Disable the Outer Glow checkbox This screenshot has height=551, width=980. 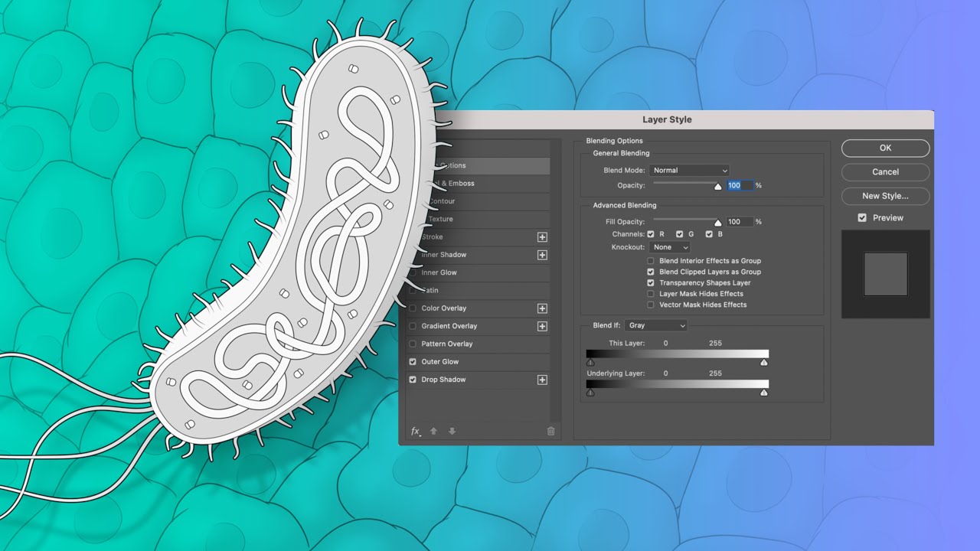pyautogui.click(x=413, y=362)
